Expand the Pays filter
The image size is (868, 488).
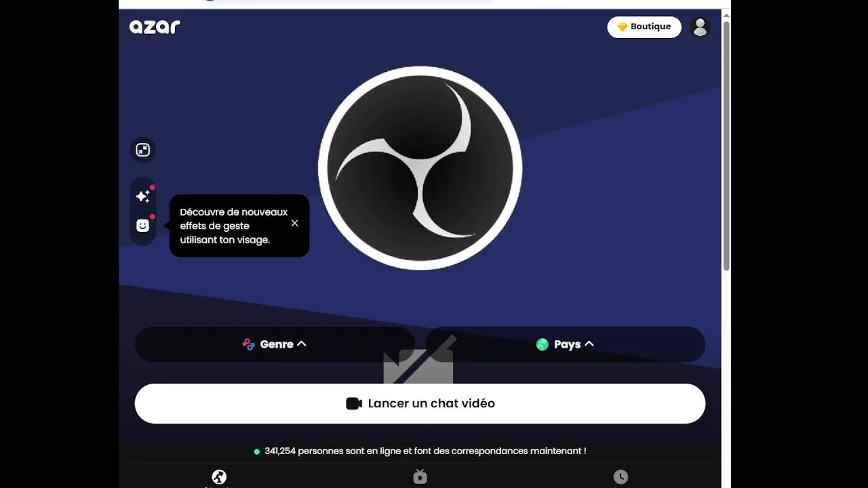point(565,344)
